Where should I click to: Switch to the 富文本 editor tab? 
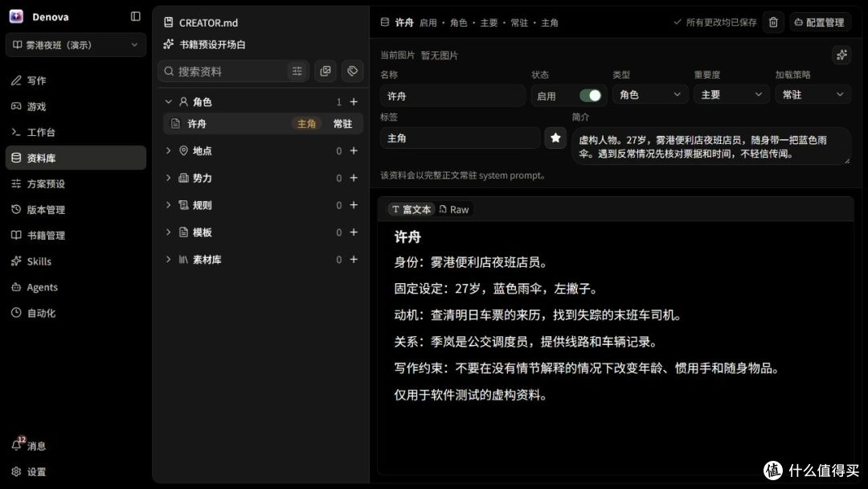click(x=411, y=209)
